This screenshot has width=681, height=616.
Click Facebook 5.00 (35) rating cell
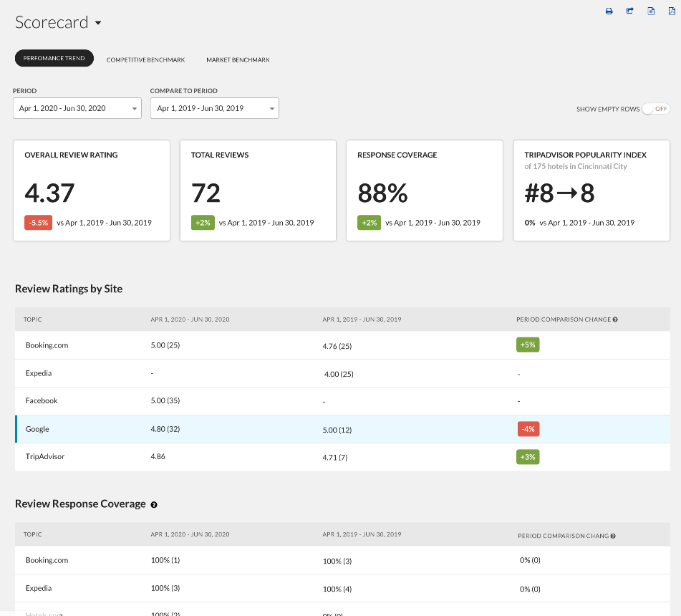point(165,400)
